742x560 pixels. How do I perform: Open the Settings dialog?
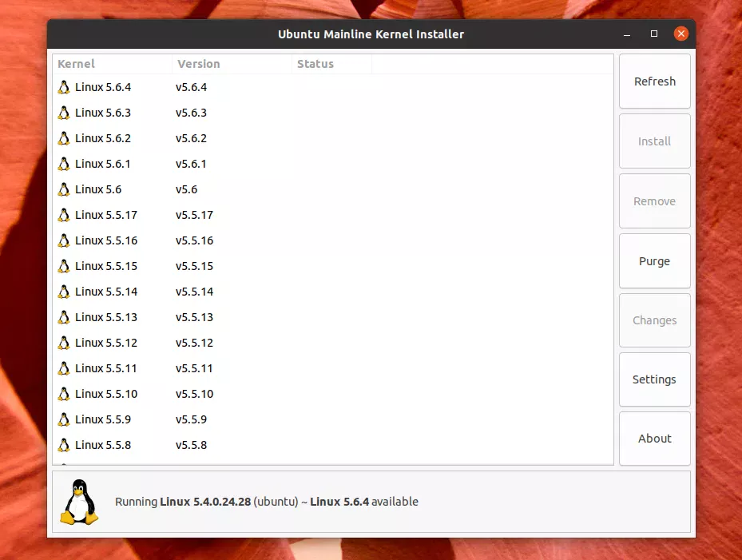click(654, 379)
